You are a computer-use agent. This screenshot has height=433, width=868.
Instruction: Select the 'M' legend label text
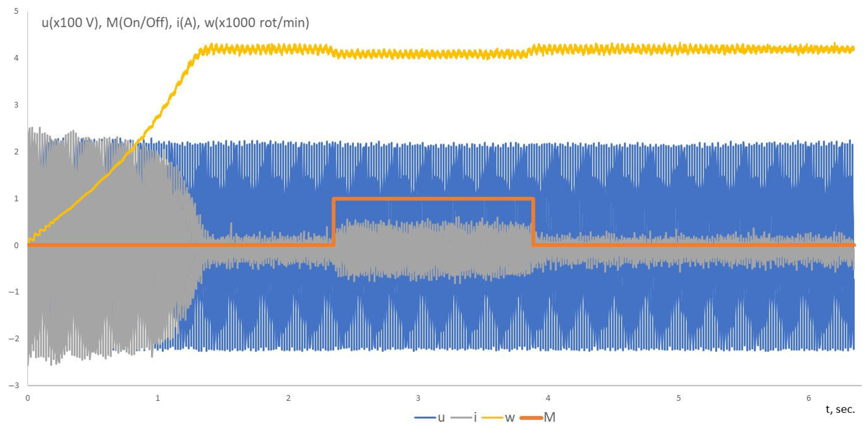click(549, 417)
